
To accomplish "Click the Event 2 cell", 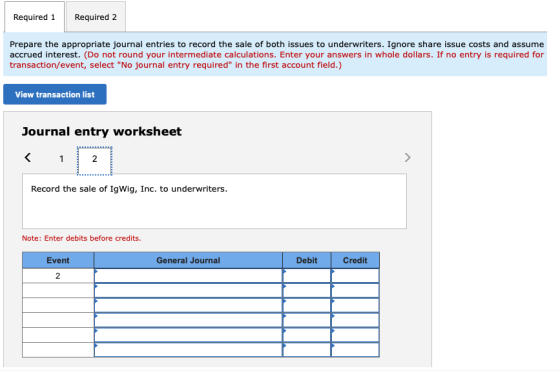I will click(58, 276).
